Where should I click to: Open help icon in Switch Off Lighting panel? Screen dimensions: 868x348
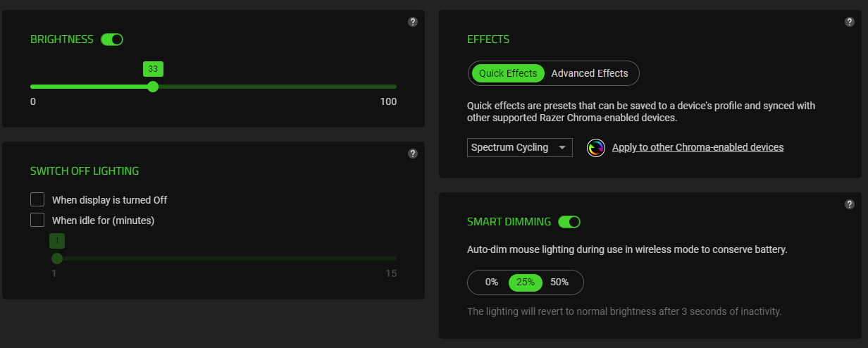click(x=413, y=154)
